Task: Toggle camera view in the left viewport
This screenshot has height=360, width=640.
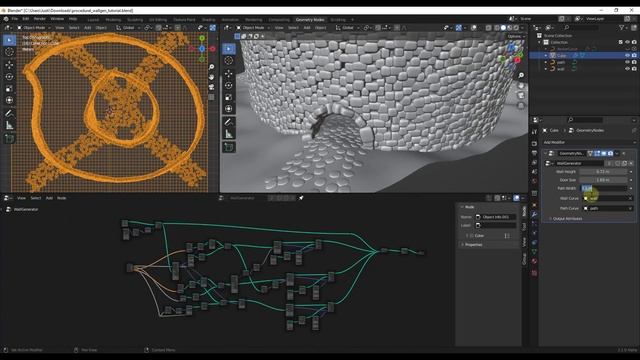Action: (x=211, y=87)
